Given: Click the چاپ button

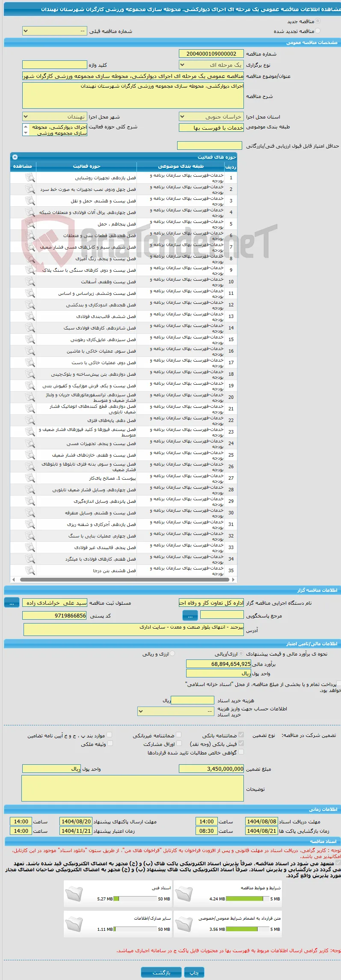Looking at the screenshot, I should [194, 973].
